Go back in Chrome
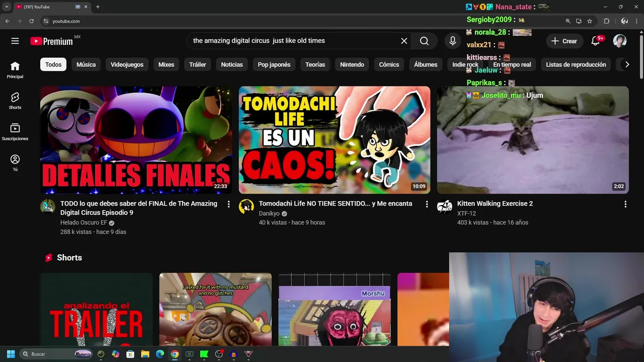 (7, 21)
